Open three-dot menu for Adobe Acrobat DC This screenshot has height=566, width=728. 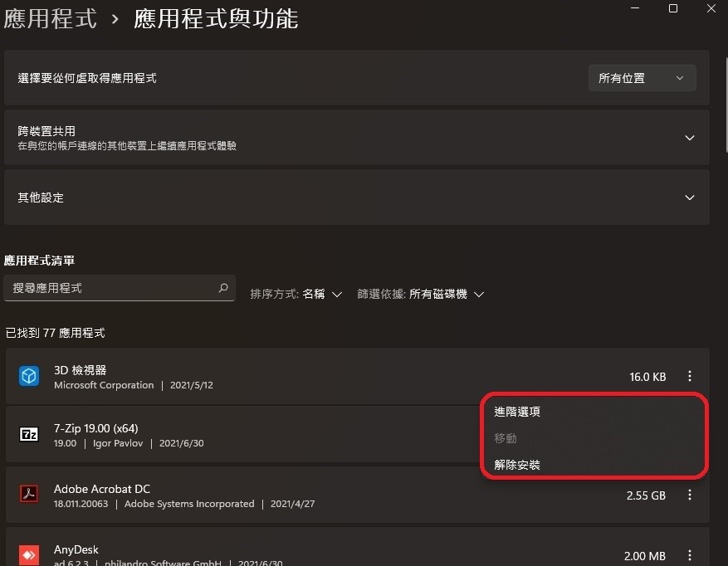690,495
